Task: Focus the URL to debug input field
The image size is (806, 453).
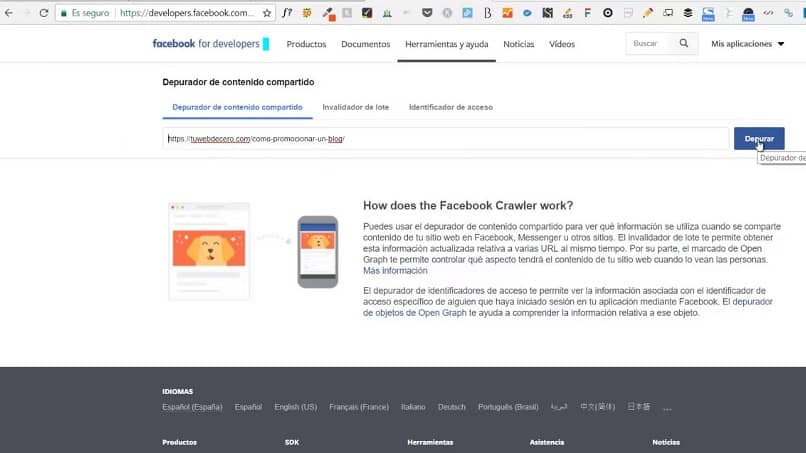Action: pyautogui.click(x=446, y=139)
